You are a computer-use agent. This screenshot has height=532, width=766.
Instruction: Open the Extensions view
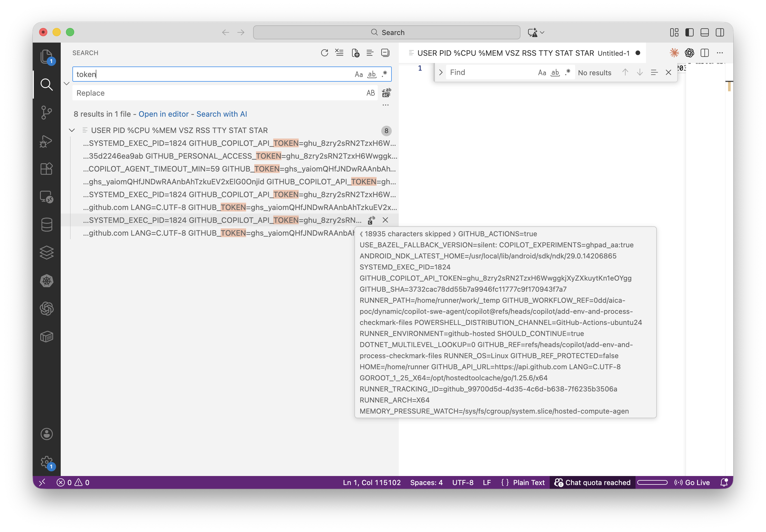[x=47, y=169]
